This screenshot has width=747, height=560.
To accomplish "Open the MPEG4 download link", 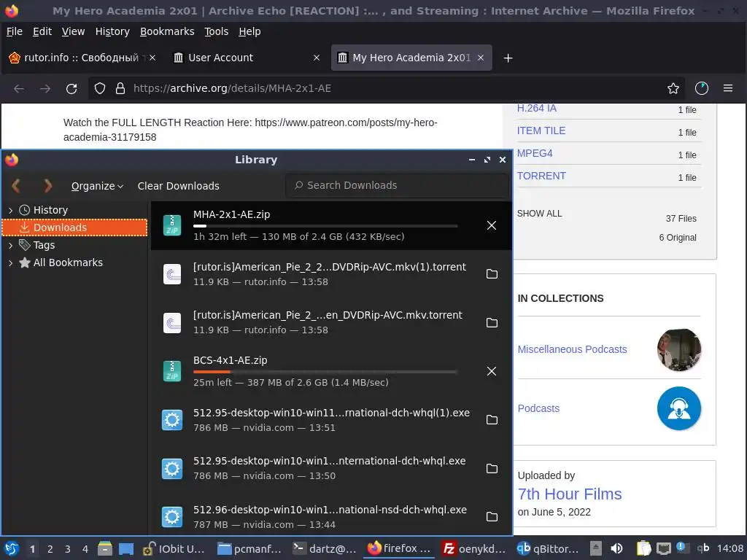I will pos(535,153).
